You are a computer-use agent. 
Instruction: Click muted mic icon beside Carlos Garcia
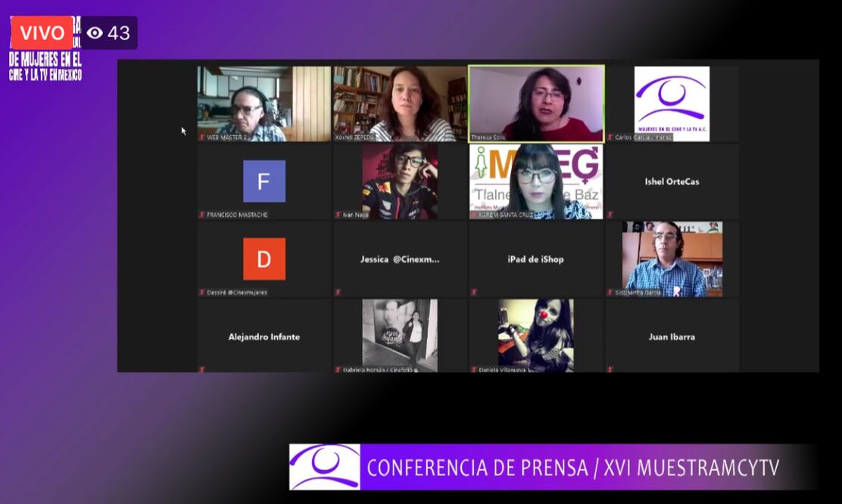point(610,138)
